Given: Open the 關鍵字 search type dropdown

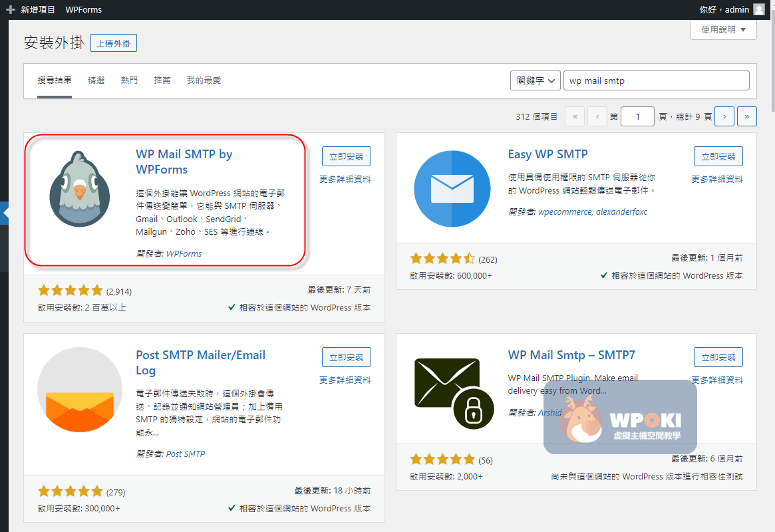Looking at the screenshot, I should (x=535, y=80).
